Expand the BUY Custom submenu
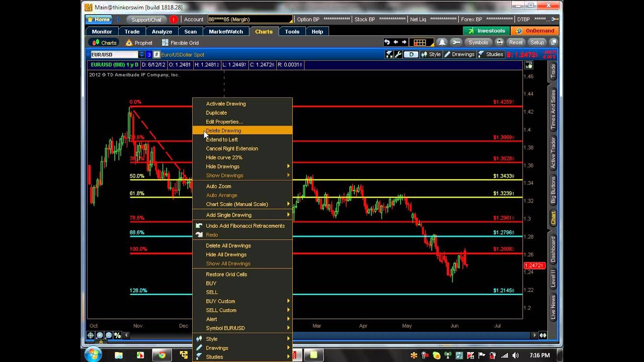The height and width of the screenshot is (362, 644). click(x=242, y=301)
